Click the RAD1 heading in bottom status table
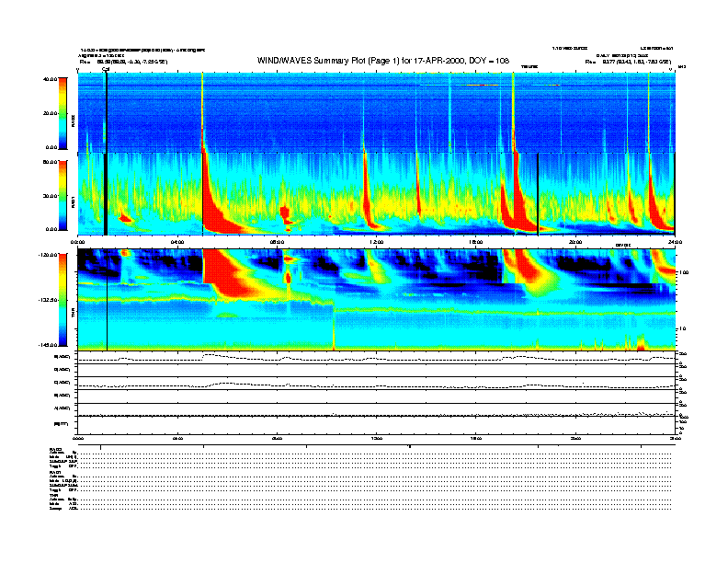Screen dimensions: 728x563 tap(55, 472)
